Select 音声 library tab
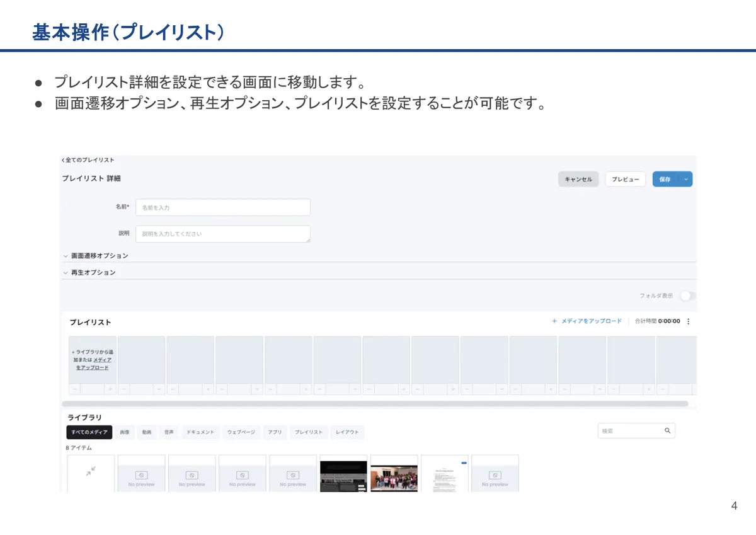 pos(169,432)
